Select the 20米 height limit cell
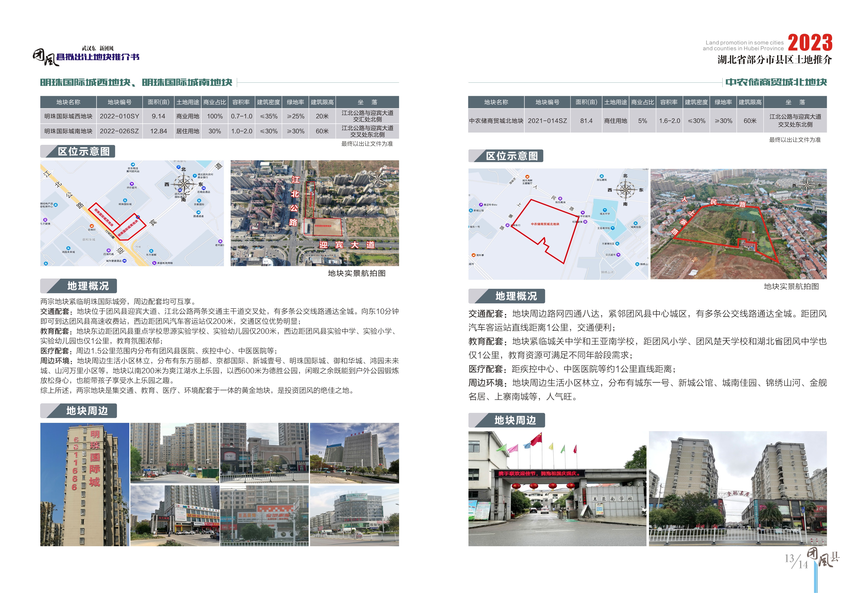The width and height of the screenshot is (868, 593). click(x=322, y=116)
